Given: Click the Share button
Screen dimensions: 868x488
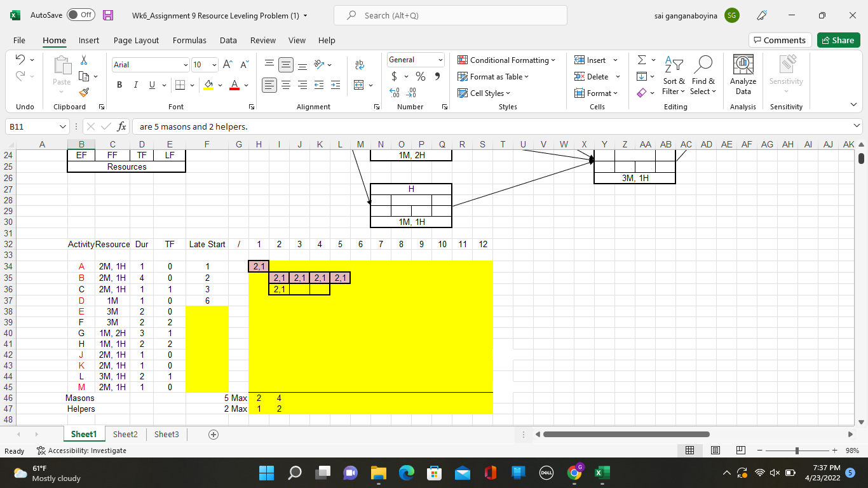Looking at the screenshot, I should [x=837, y=40].
